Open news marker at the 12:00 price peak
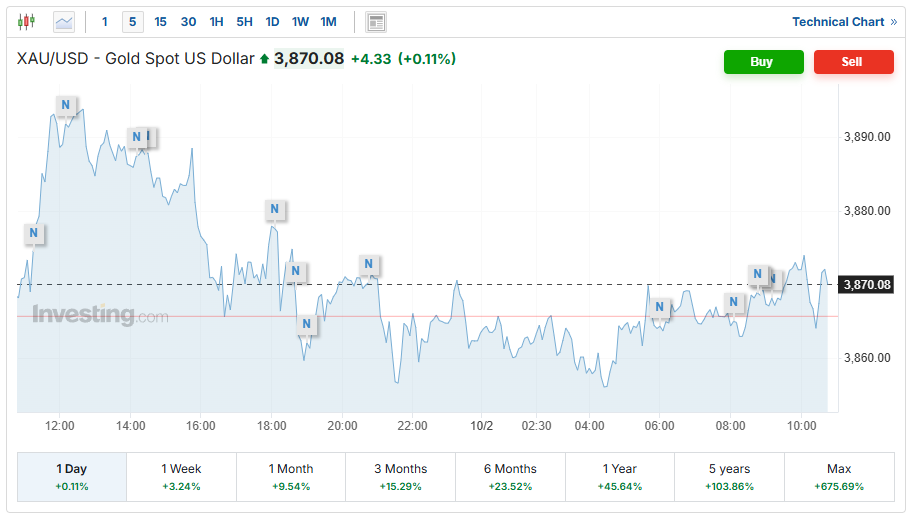 tap(66, 105)
